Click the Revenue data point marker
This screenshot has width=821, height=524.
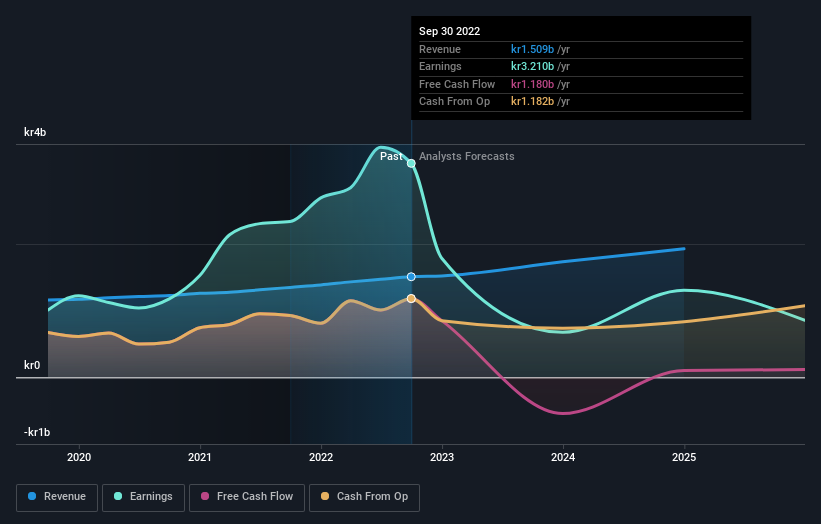point(412,276)
